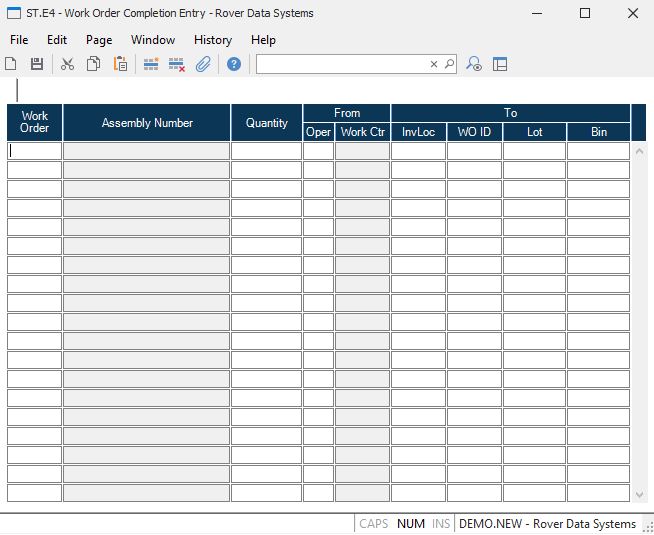
Task: Open the Window menu
Action: pos(153,40)
